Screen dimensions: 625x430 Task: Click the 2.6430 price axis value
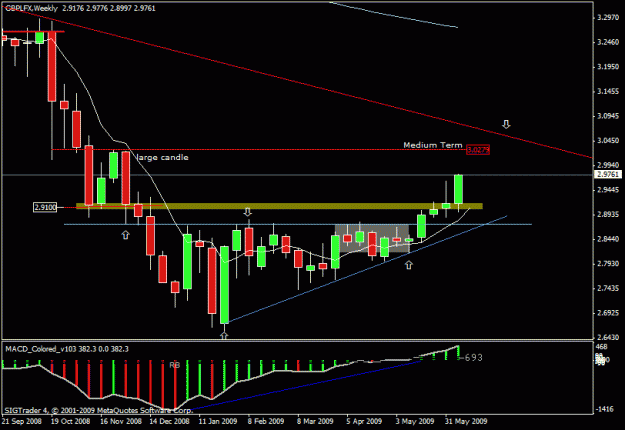608,338
